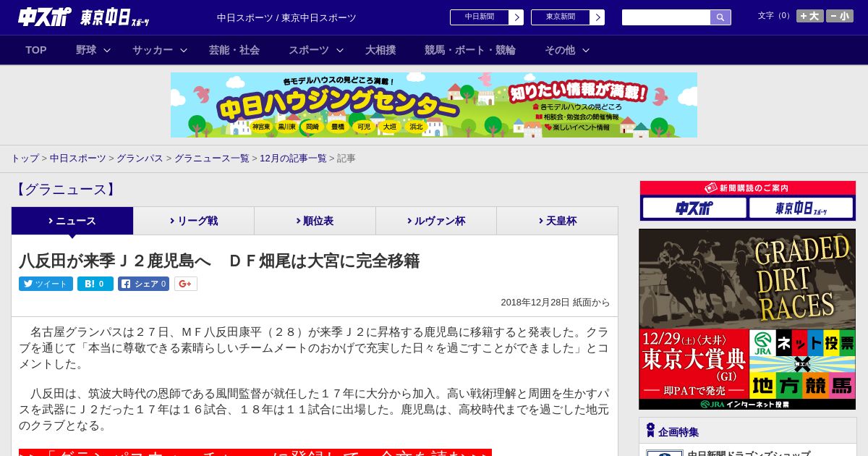Open 芸能・社会 section

(x=234, y=50)
